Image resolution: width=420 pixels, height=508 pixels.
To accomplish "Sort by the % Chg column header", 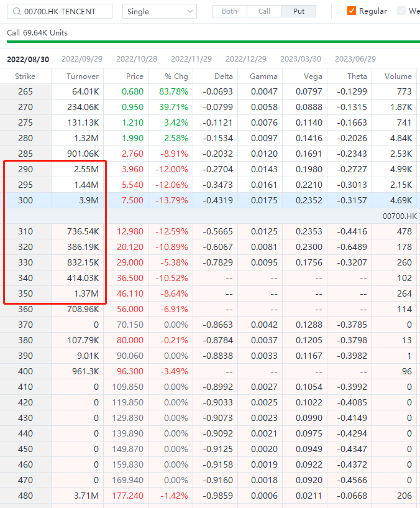I will pos(176,76).
